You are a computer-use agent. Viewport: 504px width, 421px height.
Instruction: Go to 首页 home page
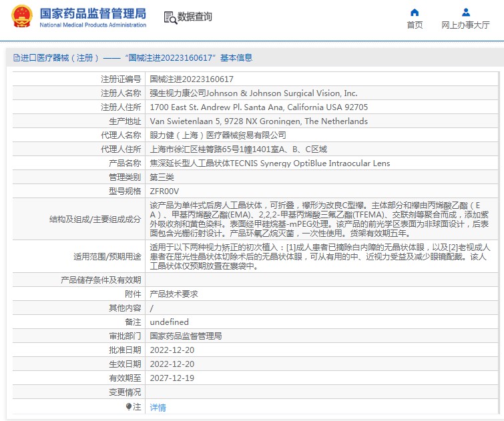tap(415, 25)
